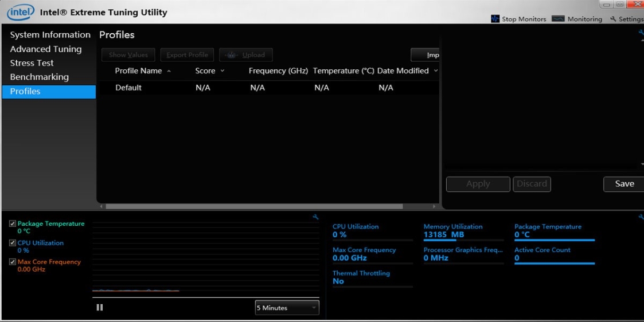Uncheck the Package Temperature checkbox
This screenshot has width=644, height=322.
click(x=13, y=224)
